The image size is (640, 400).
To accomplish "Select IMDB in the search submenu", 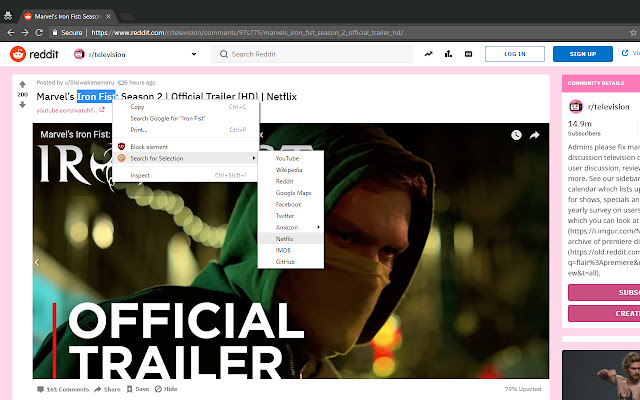I will point(291,250).
